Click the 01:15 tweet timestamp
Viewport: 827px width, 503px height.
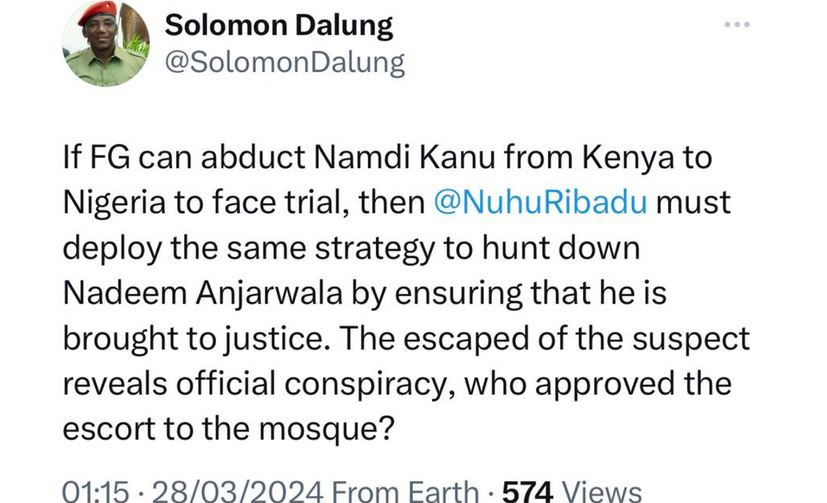(x=98, y=490)
